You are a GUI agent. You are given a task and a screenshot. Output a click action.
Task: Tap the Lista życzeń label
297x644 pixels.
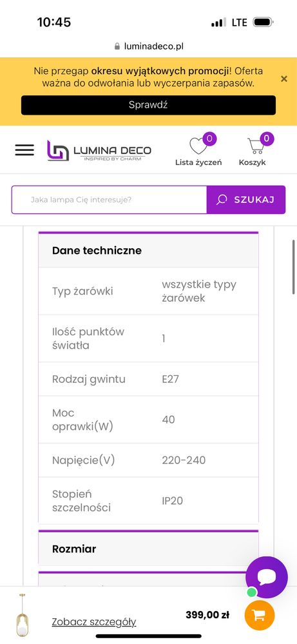click(198, 162)
